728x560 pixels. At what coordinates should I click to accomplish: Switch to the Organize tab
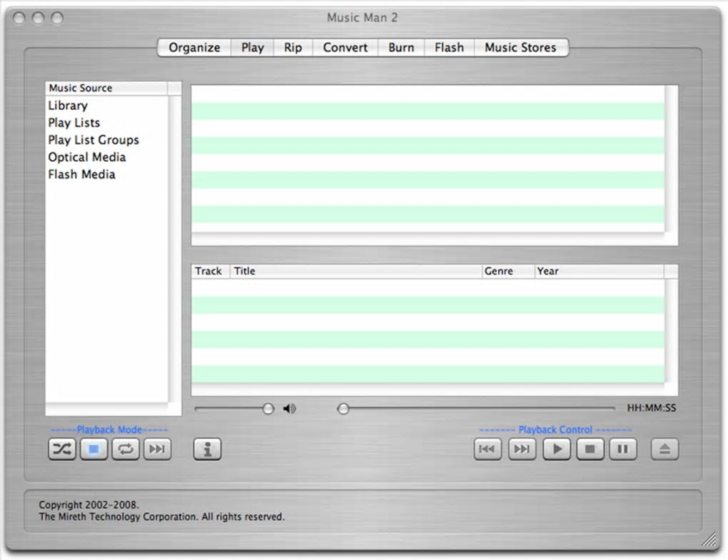[x=194, y=47]
